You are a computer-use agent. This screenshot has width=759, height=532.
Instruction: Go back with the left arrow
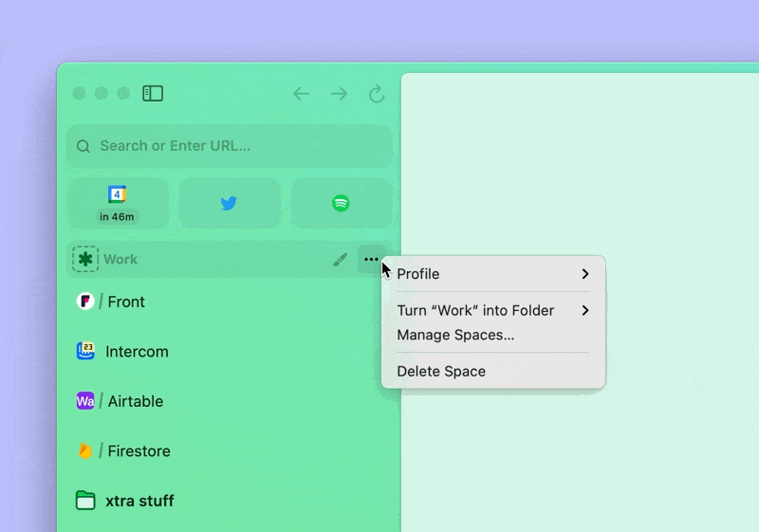tap(301, 93)
